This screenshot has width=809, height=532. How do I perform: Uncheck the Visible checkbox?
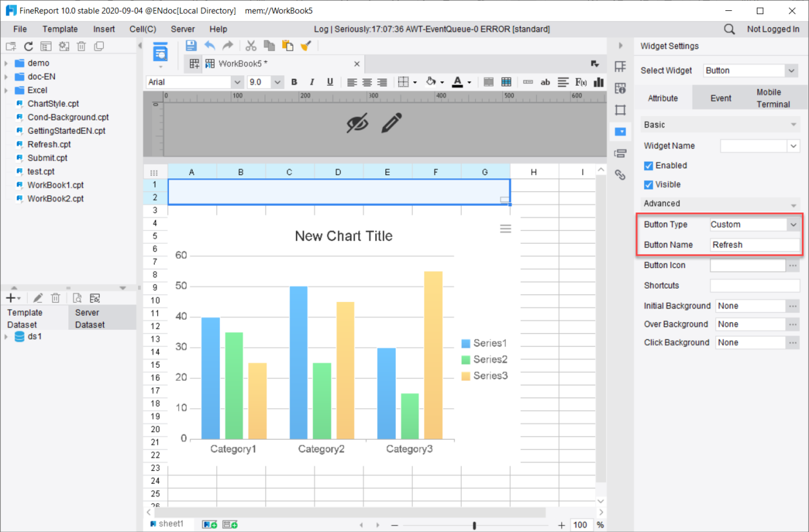[648, 184]
